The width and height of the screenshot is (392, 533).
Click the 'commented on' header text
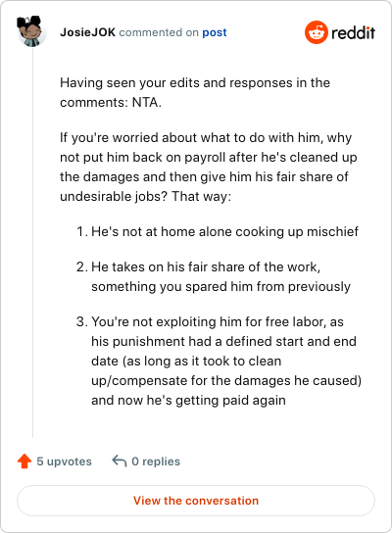(159, 32)
